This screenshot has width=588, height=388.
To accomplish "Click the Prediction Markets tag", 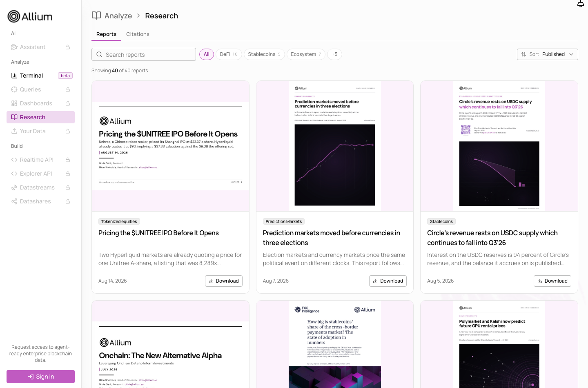I will coord(284,221).
